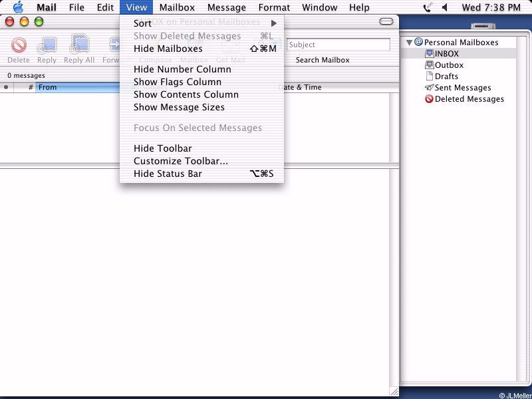This screenshot has height=399, width=532.
Task: Open the Apple menu
Action: (x=18, y=7)
